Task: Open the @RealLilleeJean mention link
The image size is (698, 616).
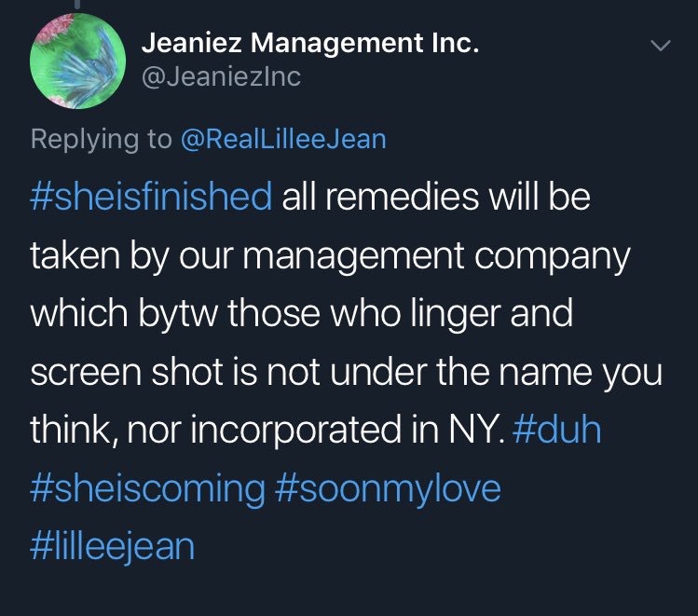Action: (x=283, y=139)
